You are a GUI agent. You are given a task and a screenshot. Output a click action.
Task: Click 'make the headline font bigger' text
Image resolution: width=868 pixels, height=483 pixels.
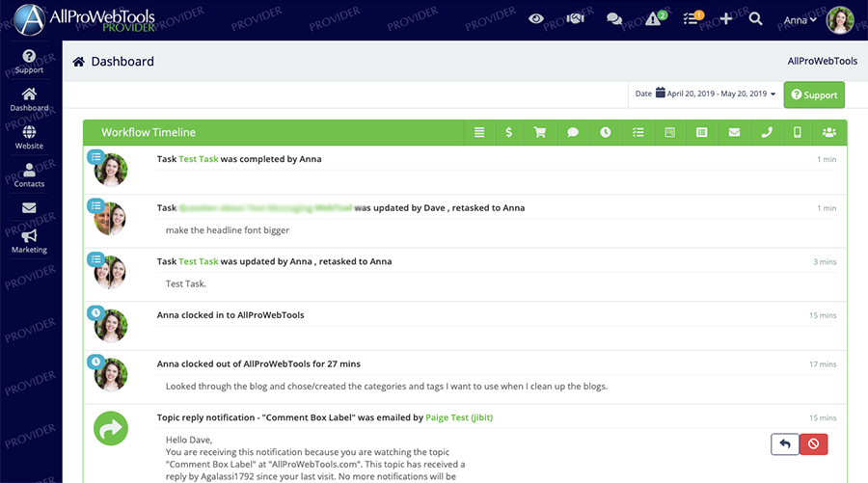point(228,230)
